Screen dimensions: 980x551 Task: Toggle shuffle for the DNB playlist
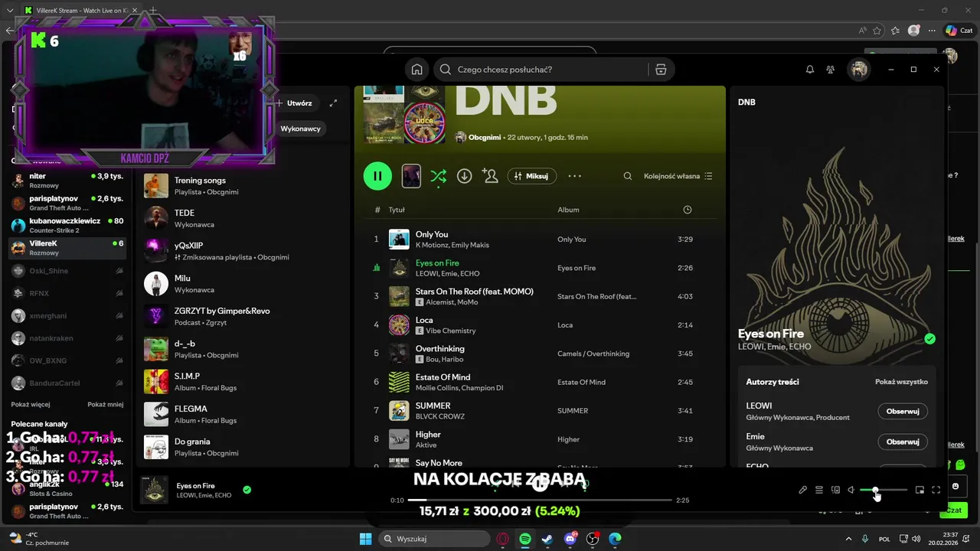[x=438, y=177]
